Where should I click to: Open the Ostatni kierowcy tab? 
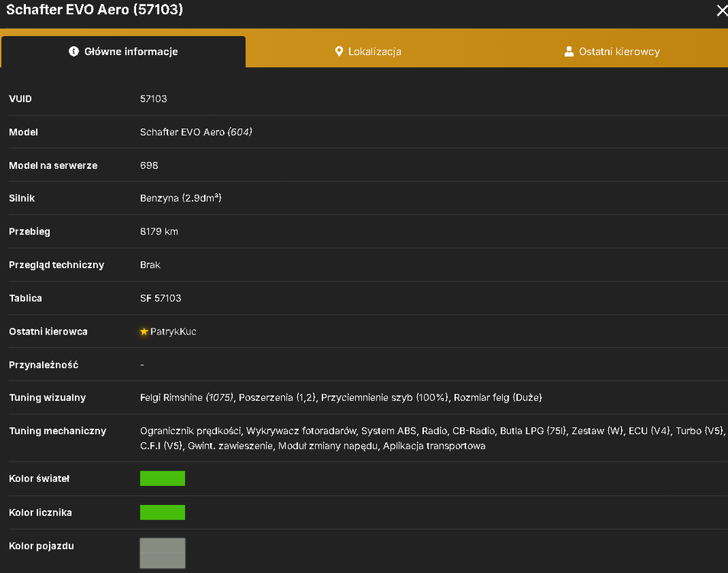coord(612,51)
